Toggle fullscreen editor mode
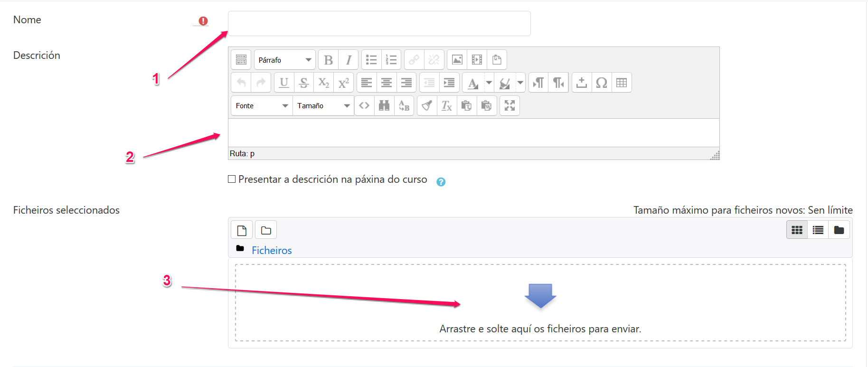 [x=509, y=105]
